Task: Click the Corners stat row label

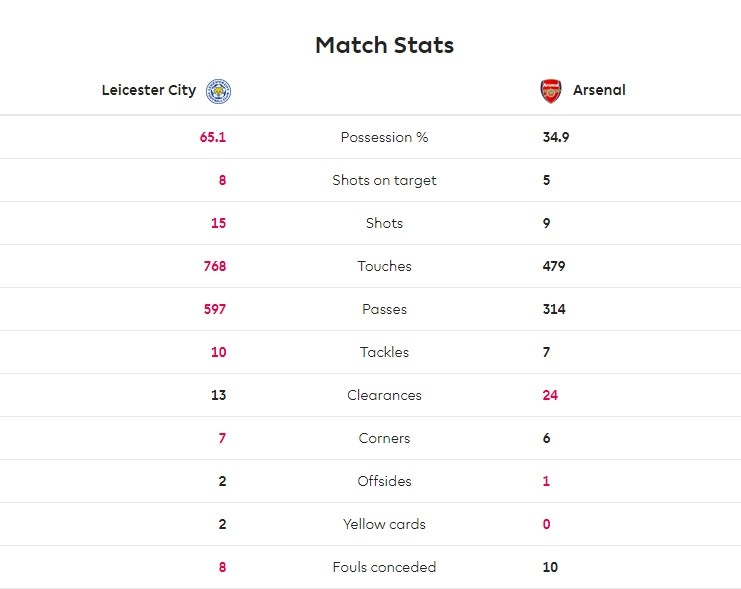Action: [384, 438]
